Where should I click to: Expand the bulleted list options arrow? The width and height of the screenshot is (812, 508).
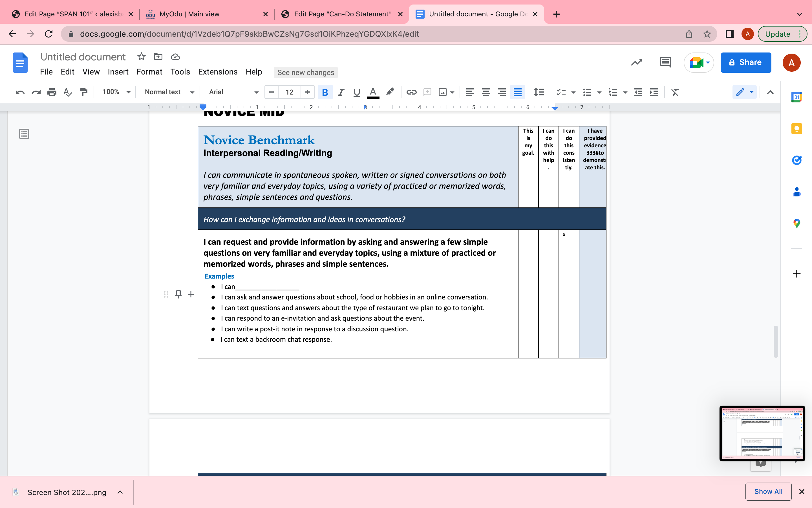pos(599,92)
